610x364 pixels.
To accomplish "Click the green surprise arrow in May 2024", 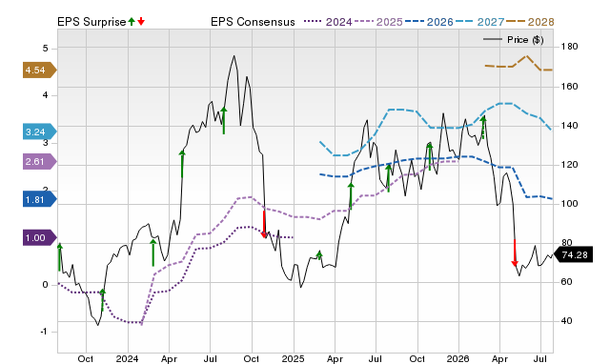I will click(x=182, y=164).
